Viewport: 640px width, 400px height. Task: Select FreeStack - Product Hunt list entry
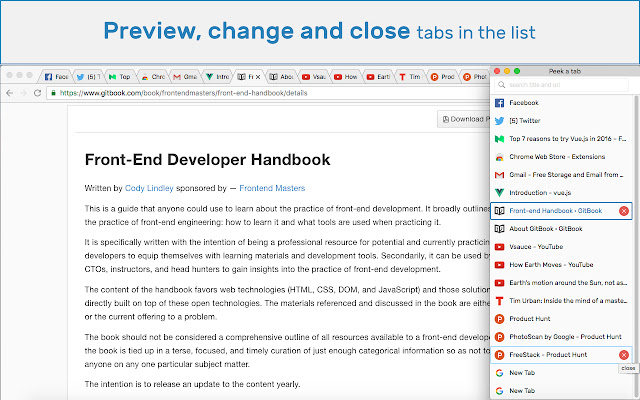[x=562, y=355]
